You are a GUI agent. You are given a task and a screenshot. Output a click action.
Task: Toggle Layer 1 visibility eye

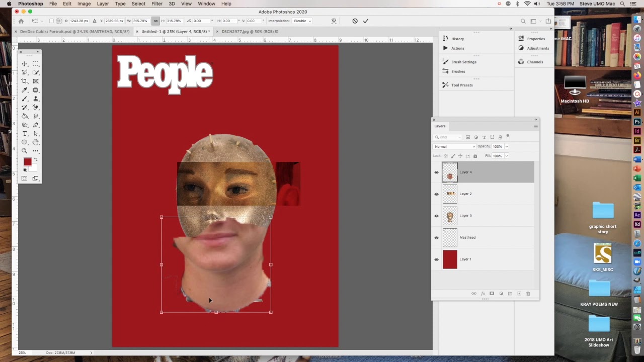[x=437, y=259]
